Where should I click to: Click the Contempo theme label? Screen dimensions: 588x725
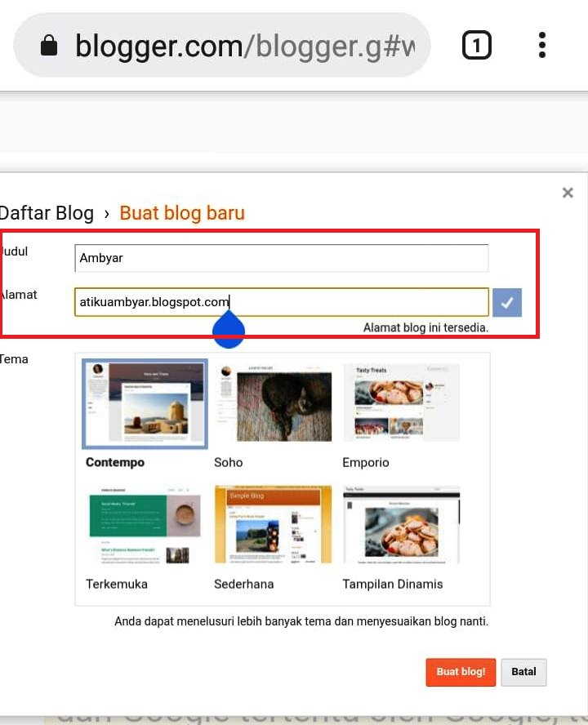pos(115,462)
